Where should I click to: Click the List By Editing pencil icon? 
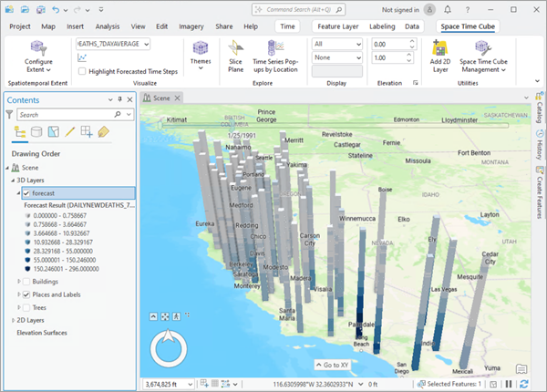click(x=69, y=133)
